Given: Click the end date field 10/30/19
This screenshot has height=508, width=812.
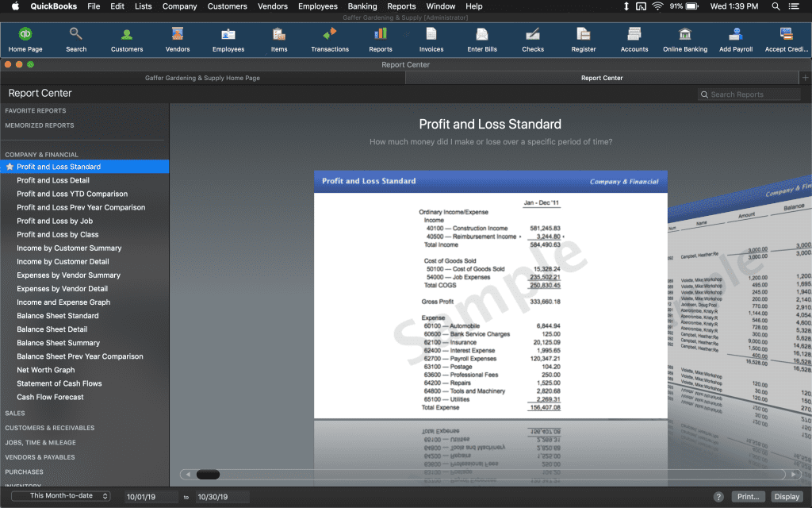Looking at the screenshot, I should pos(223,497).
